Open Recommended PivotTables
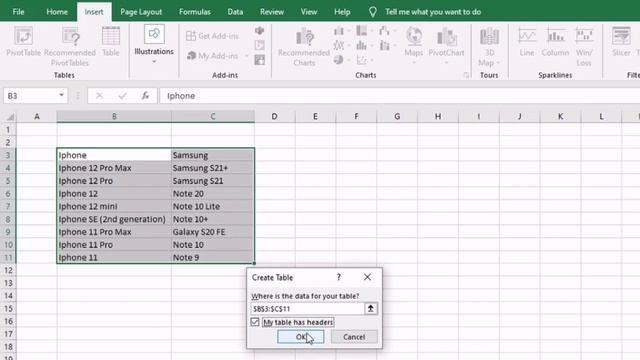 tap(70, 46)
